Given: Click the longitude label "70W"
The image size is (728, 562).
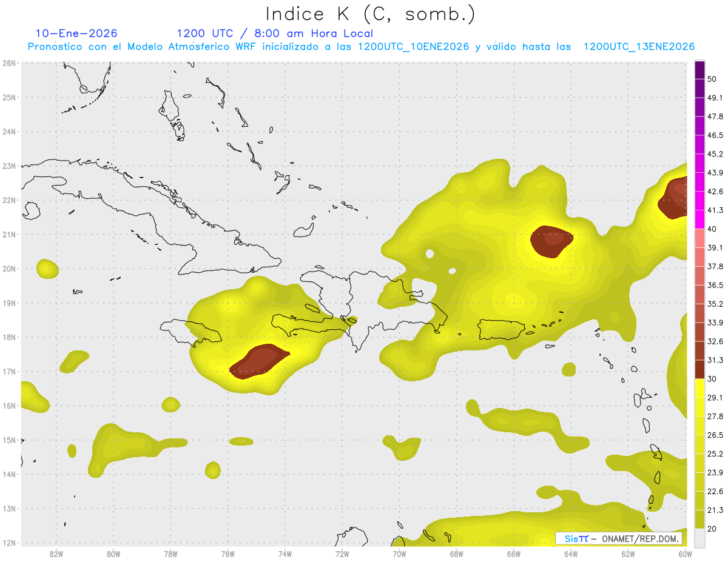Looking at the screenshot, I should 399,554.
